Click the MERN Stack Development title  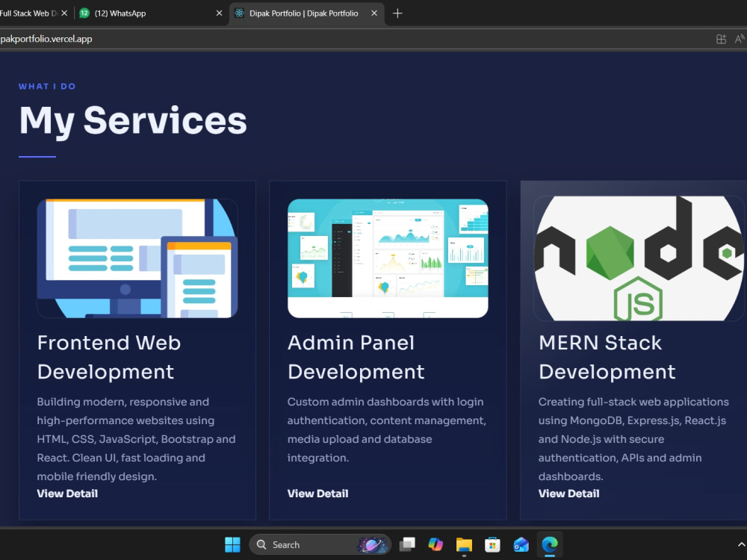[x=607, y=357]
